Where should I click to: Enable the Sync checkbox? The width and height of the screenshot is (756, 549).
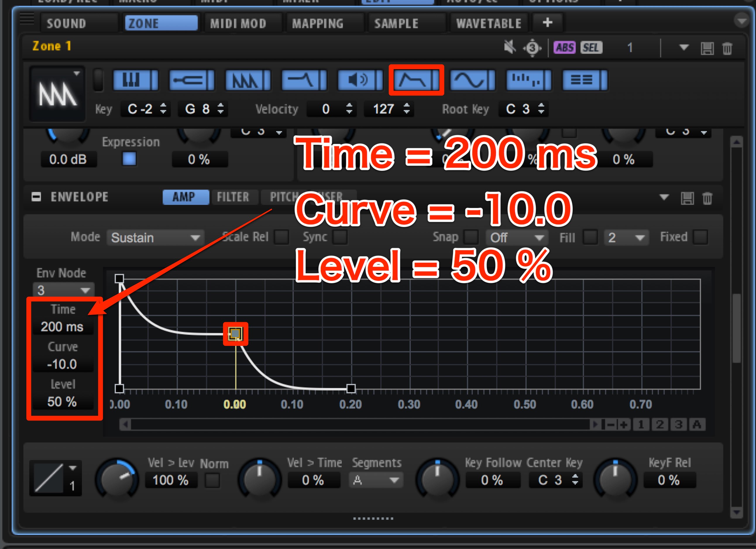click(x=340, y=237)
